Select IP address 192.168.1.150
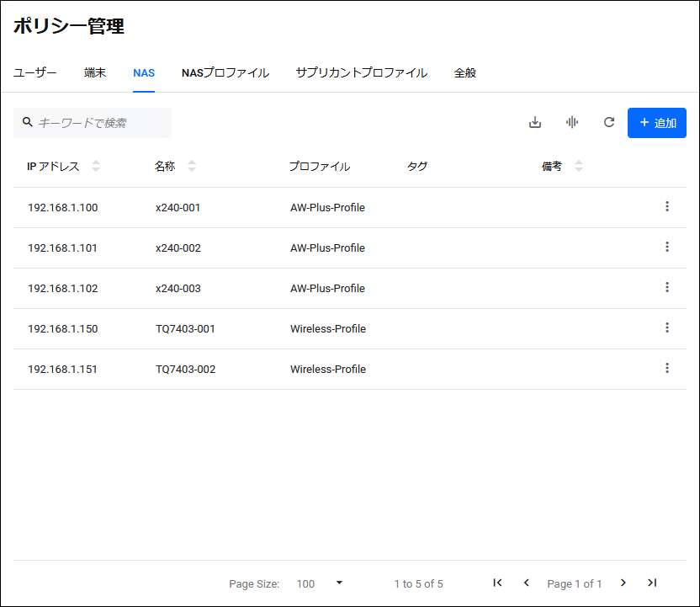 tap(62, 328)
